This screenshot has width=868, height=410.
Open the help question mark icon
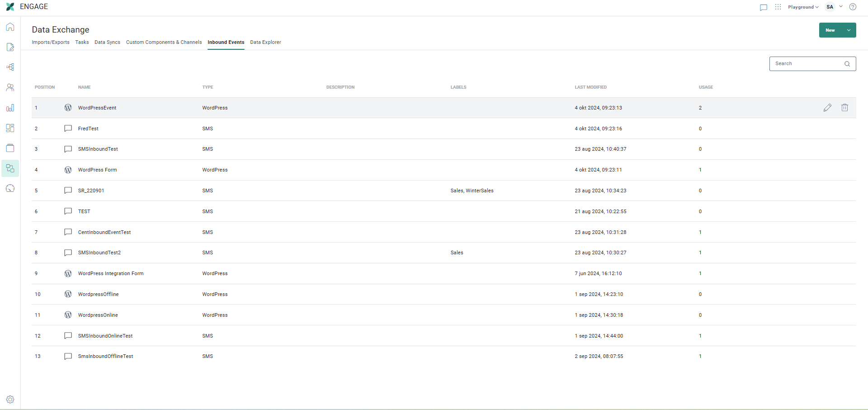point(853,7)
